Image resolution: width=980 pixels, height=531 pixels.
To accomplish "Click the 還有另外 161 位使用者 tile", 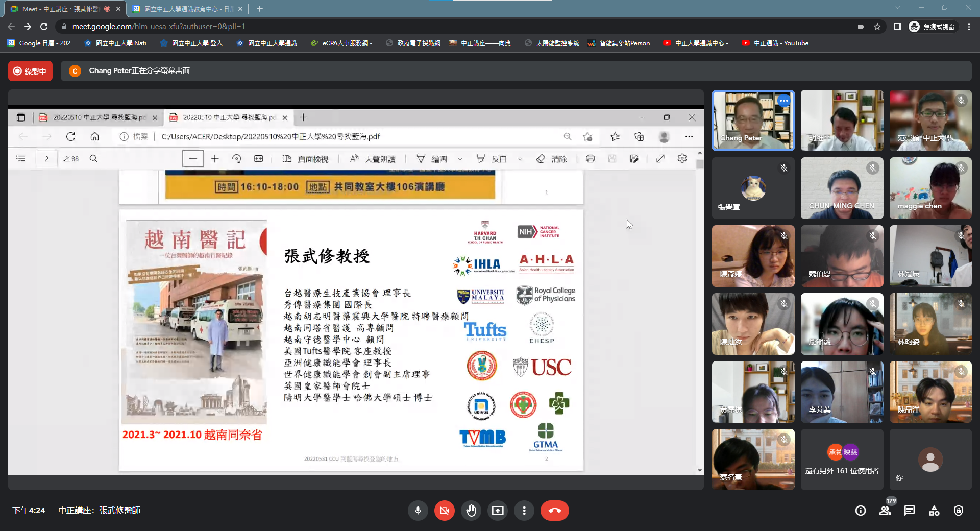I will pyautogui.click(x=842, y=460).
